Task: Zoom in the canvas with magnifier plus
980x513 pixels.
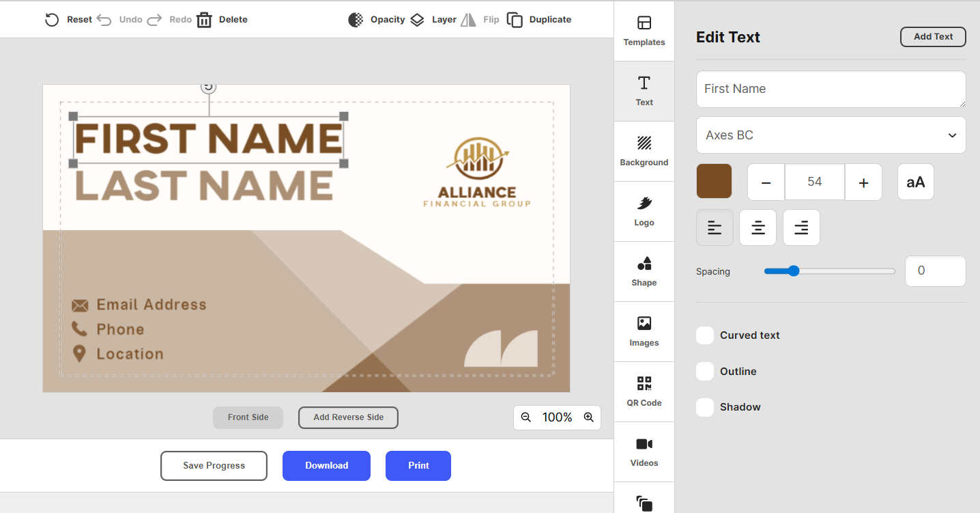Action: tap(589, 417)
